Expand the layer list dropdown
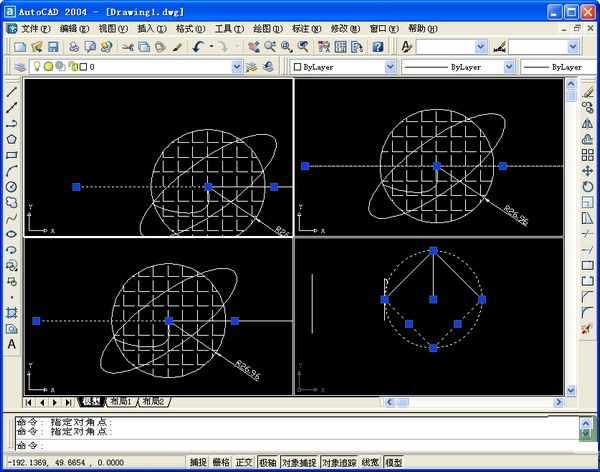 (x=237, y=66)
